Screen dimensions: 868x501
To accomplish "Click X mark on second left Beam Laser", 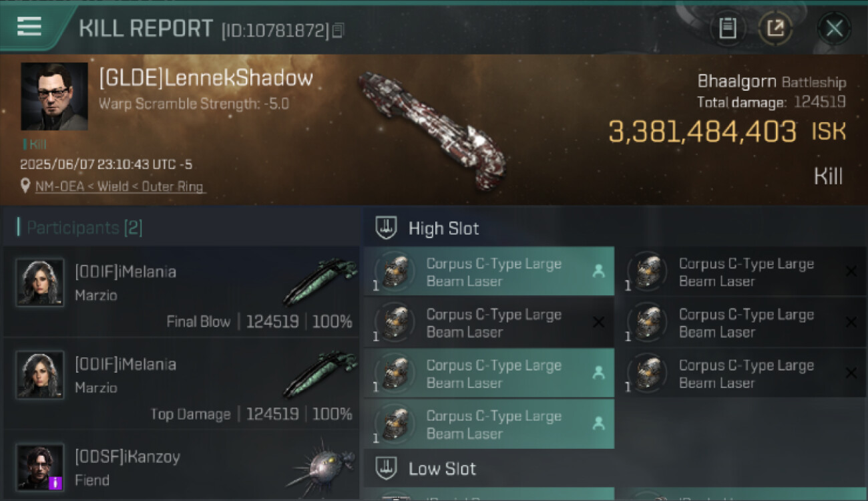I will point(598,322).
